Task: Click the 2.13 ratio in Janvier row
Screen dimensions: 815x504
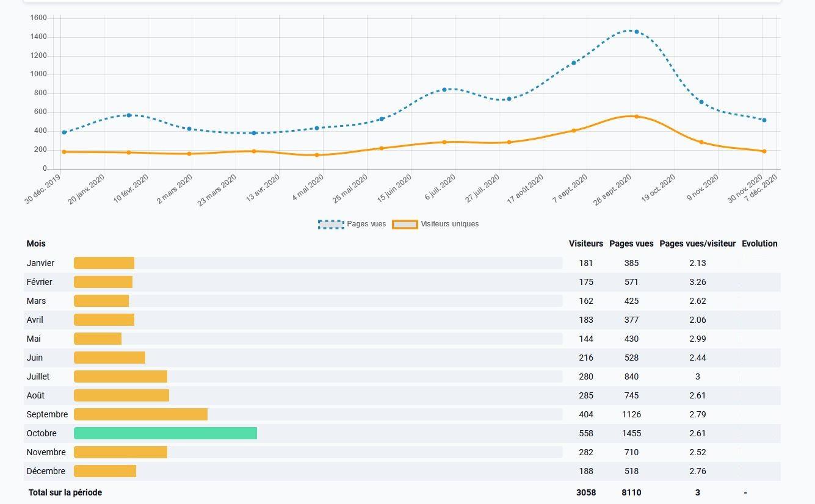Action: pyautogui.click(x=698, y=263)
